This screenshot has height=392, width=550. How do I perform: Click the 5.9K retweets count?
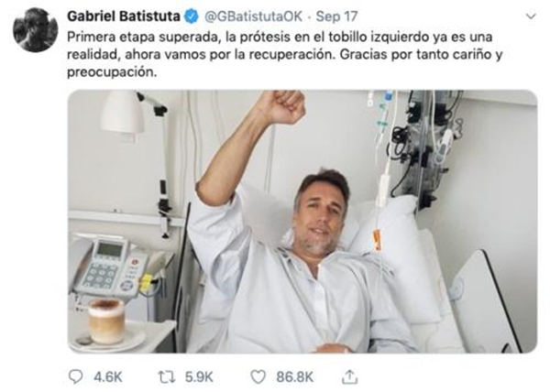pos(199,377)
